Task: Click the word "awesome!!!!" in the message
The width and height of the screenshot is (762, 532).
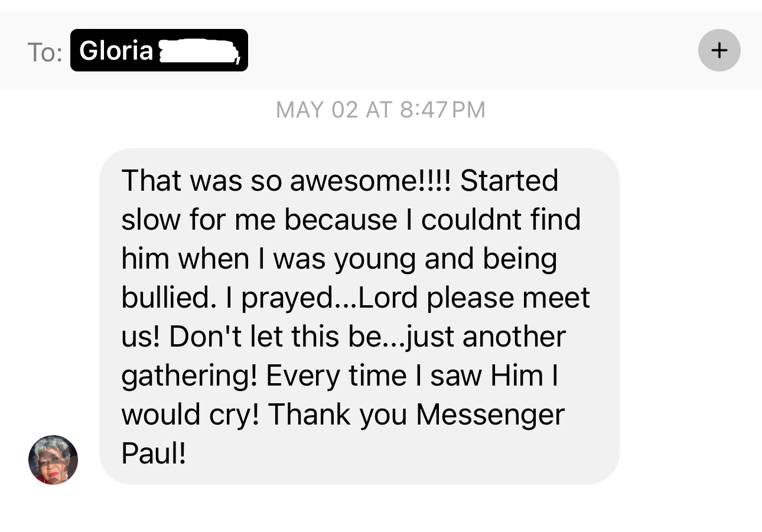Action: [370, 180]
